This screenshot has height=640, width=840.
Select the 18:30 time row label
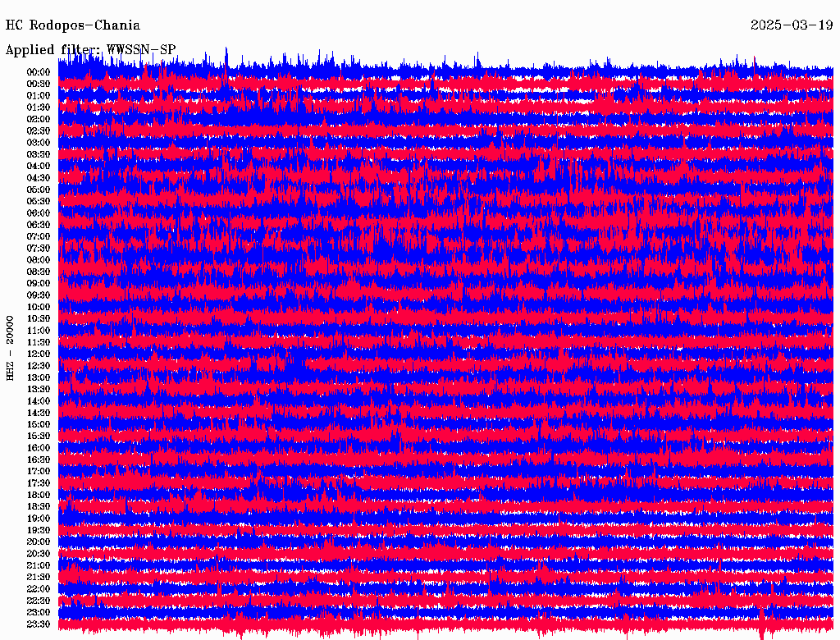tap(39, 506)
